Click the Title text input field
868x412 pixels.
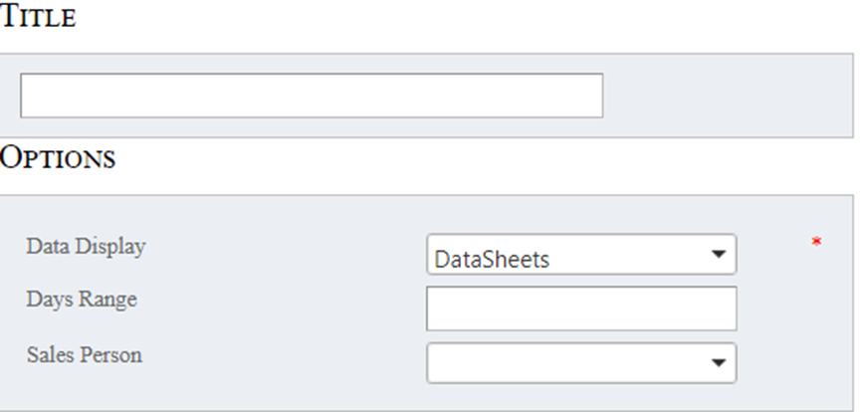tap(311, 96)
